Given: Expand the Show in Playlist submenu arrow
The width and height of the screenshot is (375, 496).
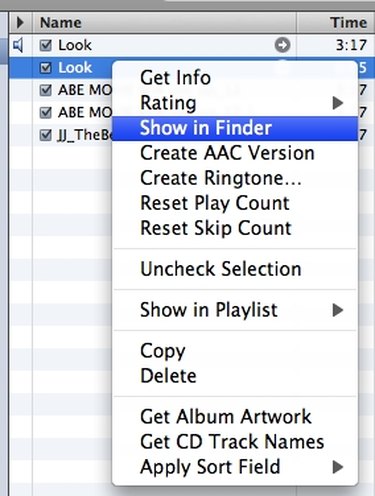Looking at the screenshot, I should [x=338, y=310].
